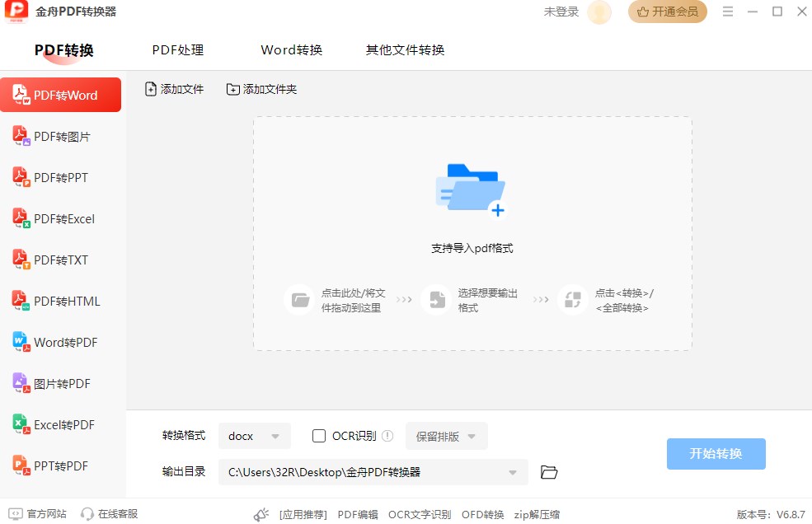Viewport: 812px width, 524px height.
Task: Open the docx 转换格式 dropdown
Action: pyautogui.click(x=254, y=436)
